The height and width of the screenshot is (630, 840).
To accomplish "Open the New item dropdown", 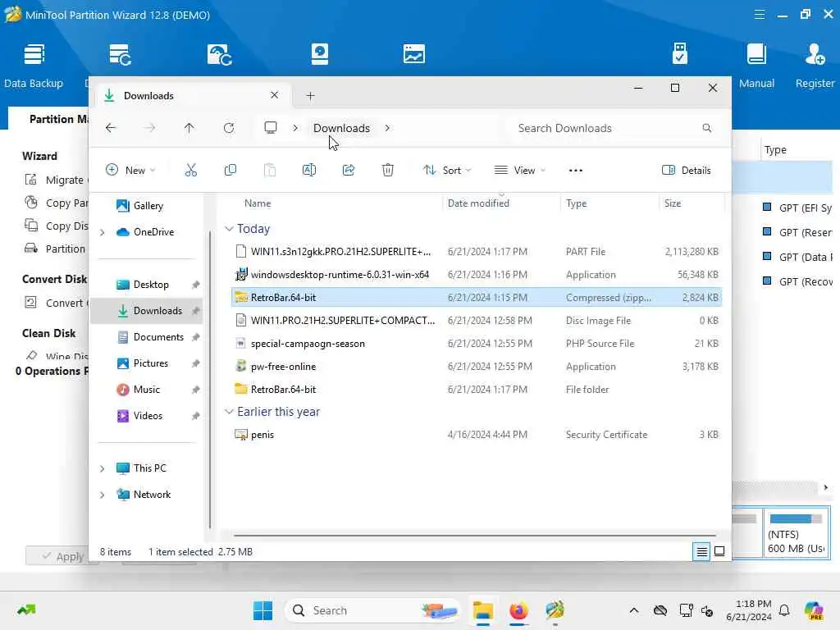I will (130, 171).
